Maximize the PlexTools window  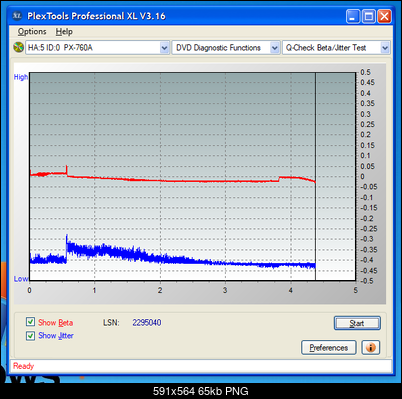tap(369, 16)
